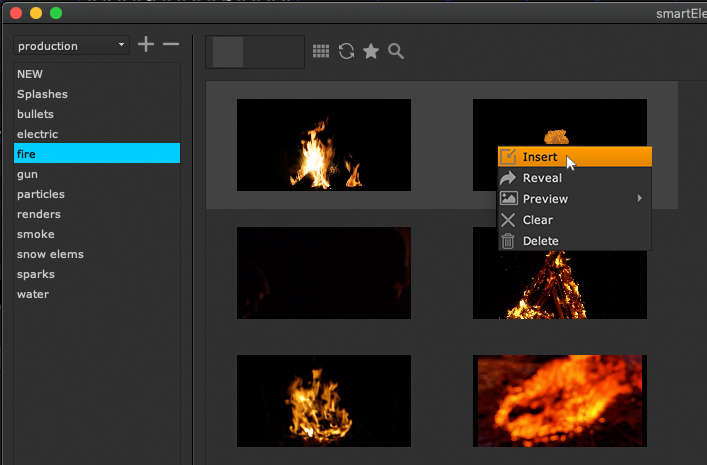Image resolution: width=707 pixels, height=465 pixels.
Task: Select the sparks category
Action: pos(36,274)
